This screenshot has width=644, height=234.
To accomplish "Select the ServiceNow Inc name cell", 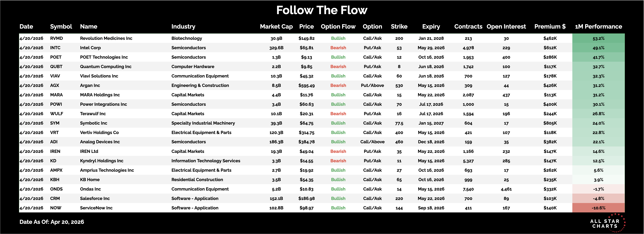I will [96, 208].
